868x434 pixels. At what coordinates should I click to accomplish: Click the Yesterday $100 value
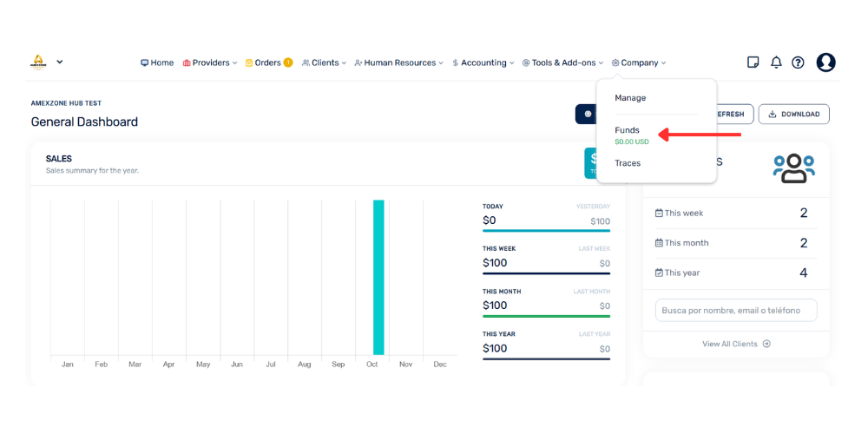[600, 221]
